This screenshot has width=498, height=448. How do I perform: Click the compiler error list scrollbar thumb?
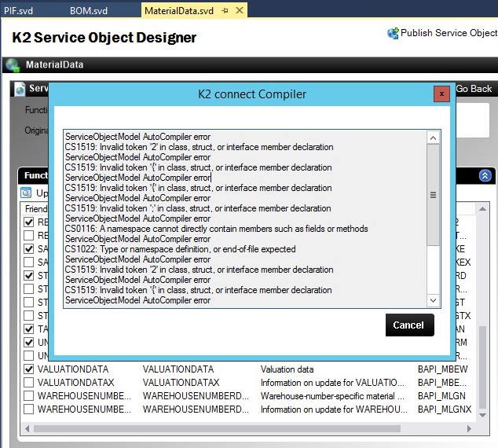click(433, 195)
